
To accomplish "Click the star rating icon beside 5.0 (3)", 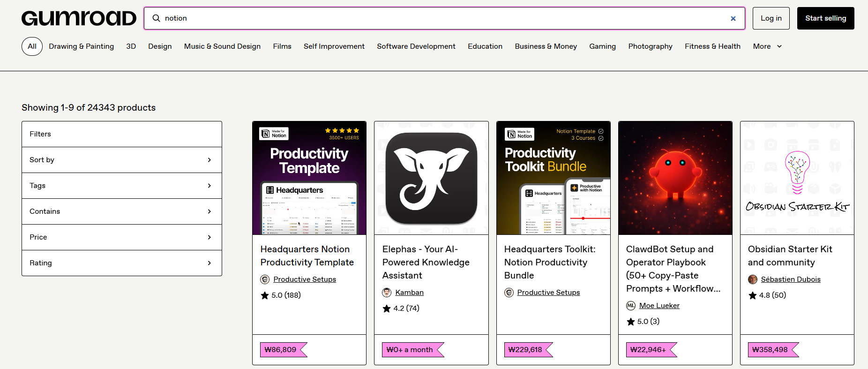I will (631, 322).
